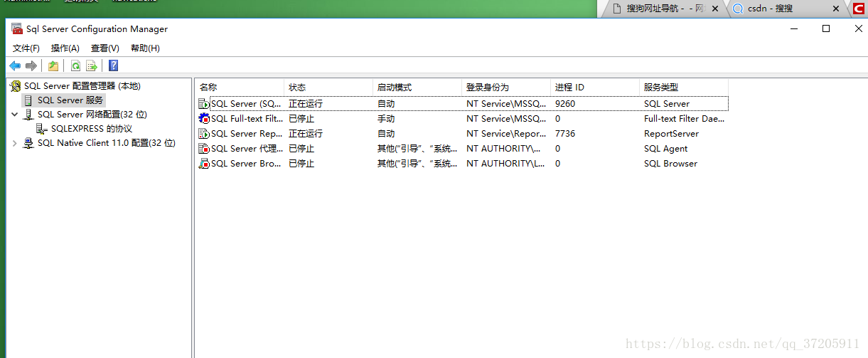Screen dimensions: 868x358
Task: Select the SQL Server Rep... service name
Action: 246,134
